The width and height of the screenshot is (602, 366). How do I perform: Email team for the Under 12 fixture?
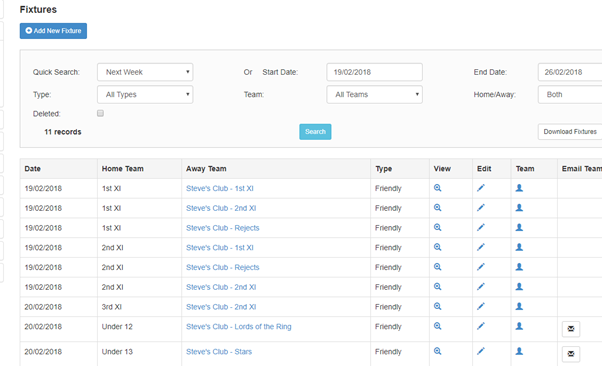(x=571, y=329)
